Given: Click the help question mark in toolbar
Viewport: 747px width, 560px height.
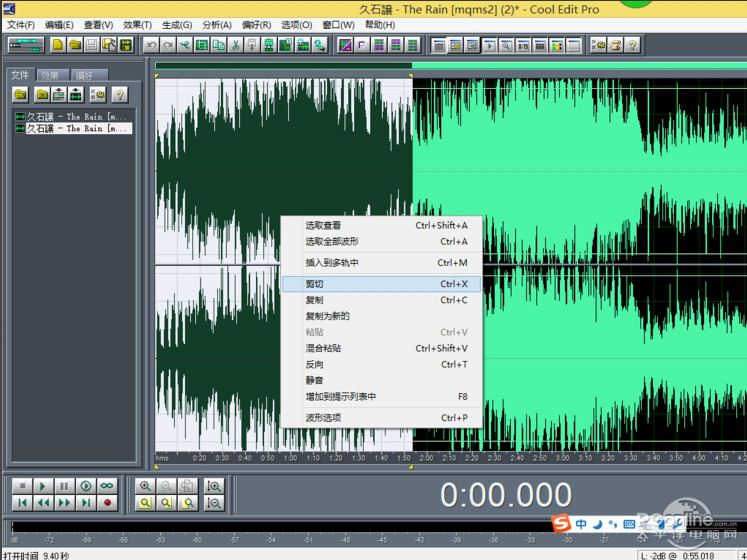Looking at the screenshot, I should point(632,45).
